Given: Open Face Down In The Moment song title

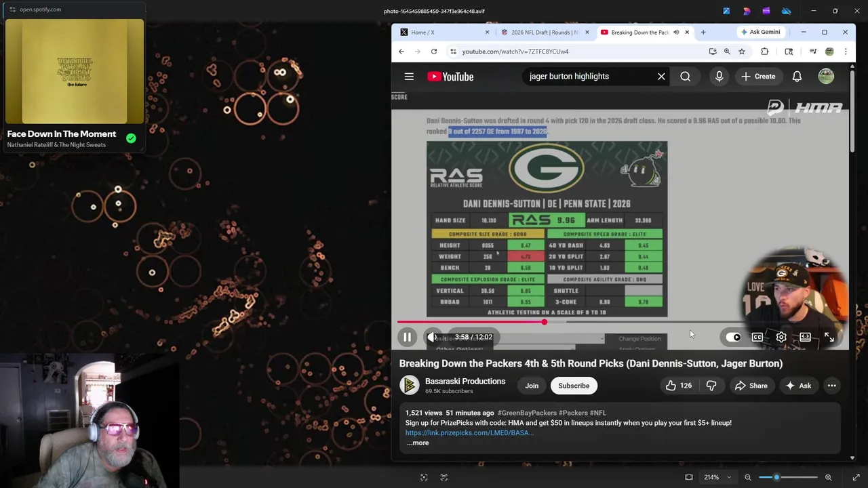Looking at the screenshot, I should tap(62, 134).
